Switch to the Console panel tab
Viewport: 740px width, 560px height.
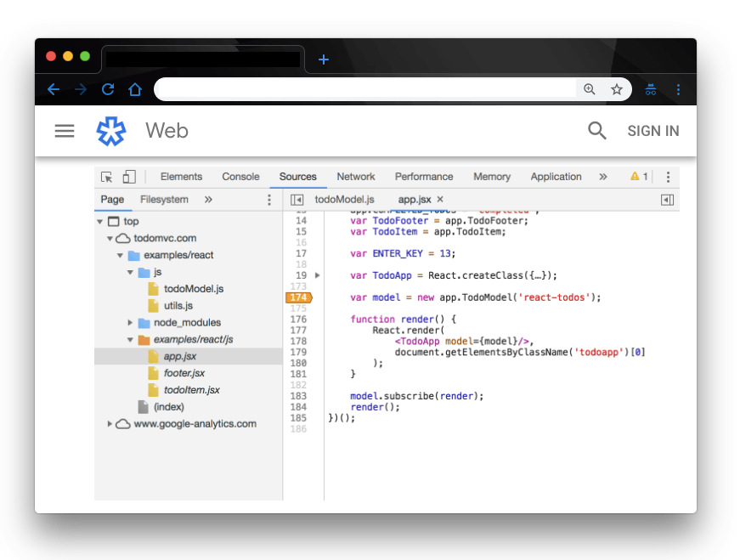pos(240,177)
